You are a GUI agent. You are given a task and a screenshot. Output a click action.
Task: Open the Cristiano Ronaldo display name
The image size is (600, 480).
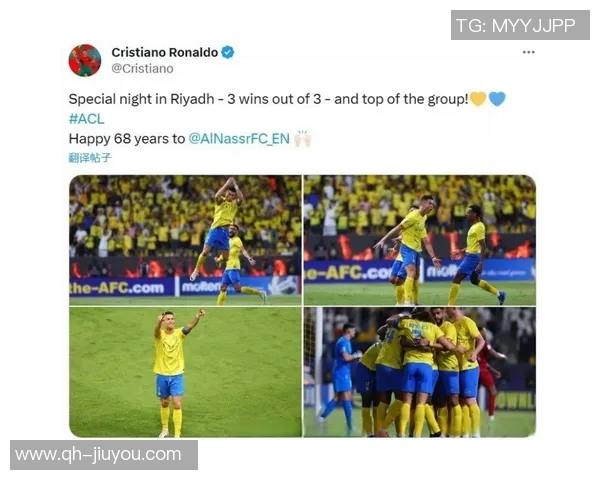point(165,52)
